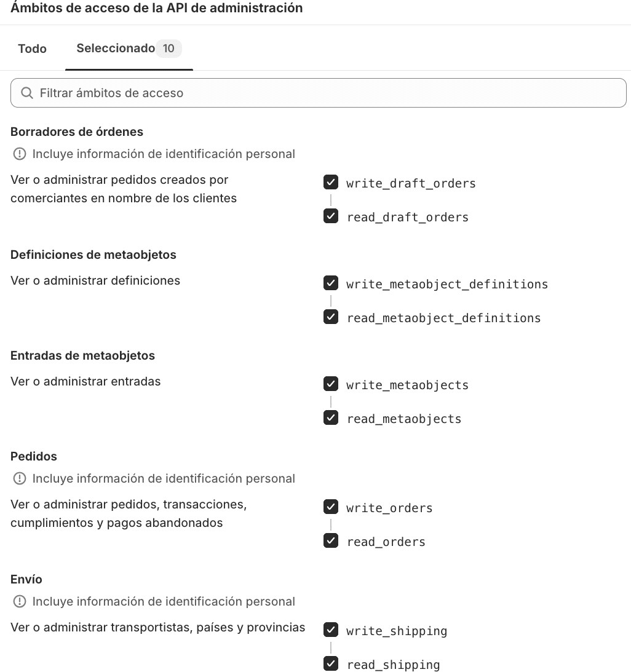The image size is (631, 672).
Task: Click the search magnifier icon
Action: tap(27, 92)
